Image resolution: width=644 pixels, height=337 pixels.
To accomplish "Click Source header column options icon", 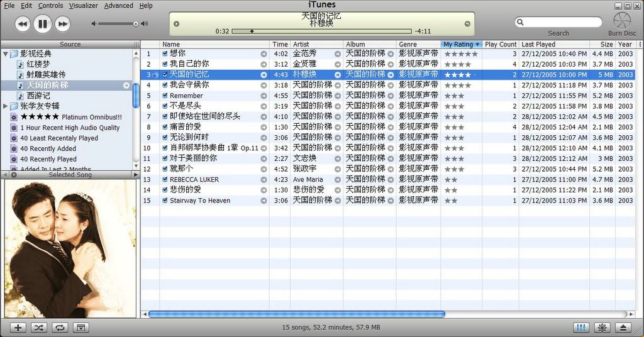I will [x=136, y=45].
